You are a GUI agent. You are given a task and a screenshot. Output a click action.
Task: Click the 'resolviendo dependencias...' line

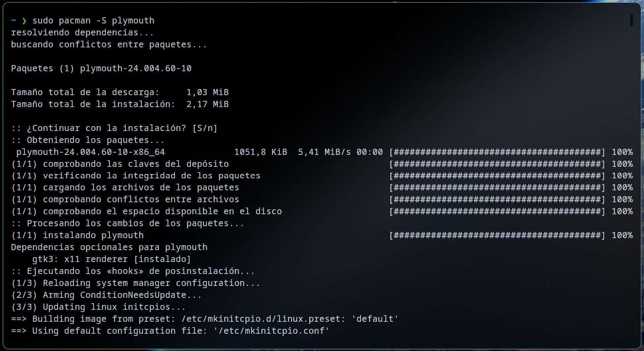click(82, 32)
